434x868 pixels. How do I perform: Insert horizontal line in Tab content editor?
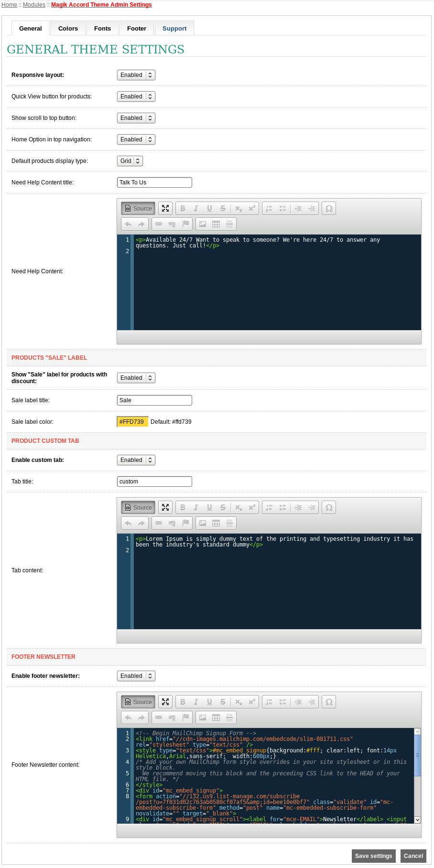click(229, 523)
